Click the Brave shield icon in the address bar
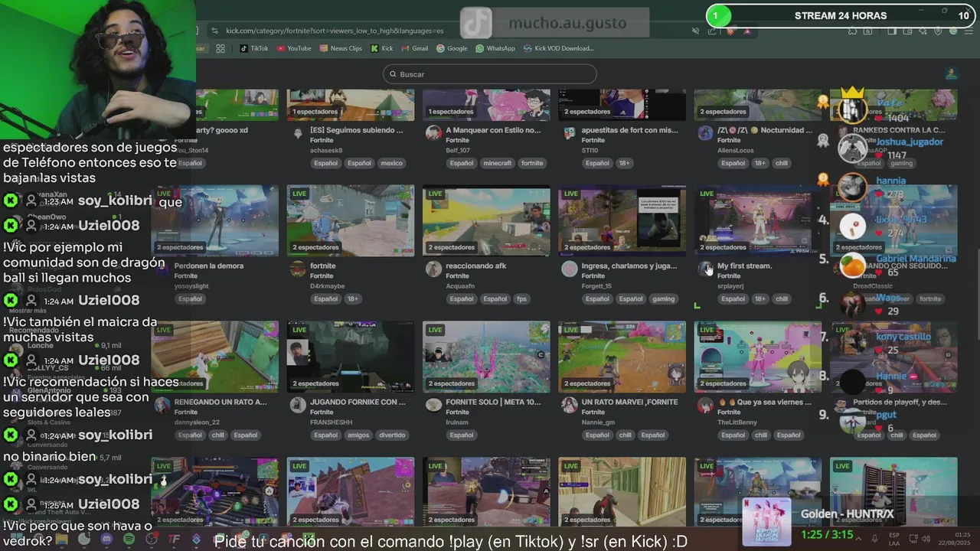Screen dimensions: 980x551 [x=730, y=31]
